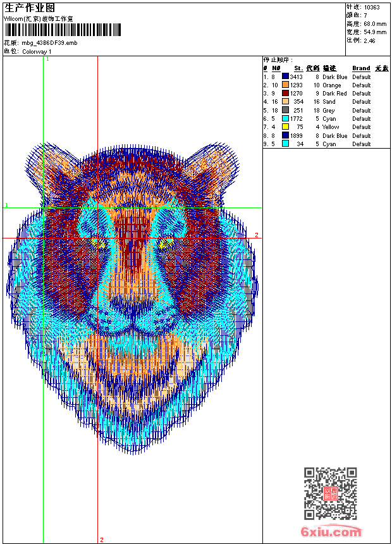Viewport: 392px width, 544px height.
Task: Select the tiger embroidery design preview
Action: click(x=132, y=297)
